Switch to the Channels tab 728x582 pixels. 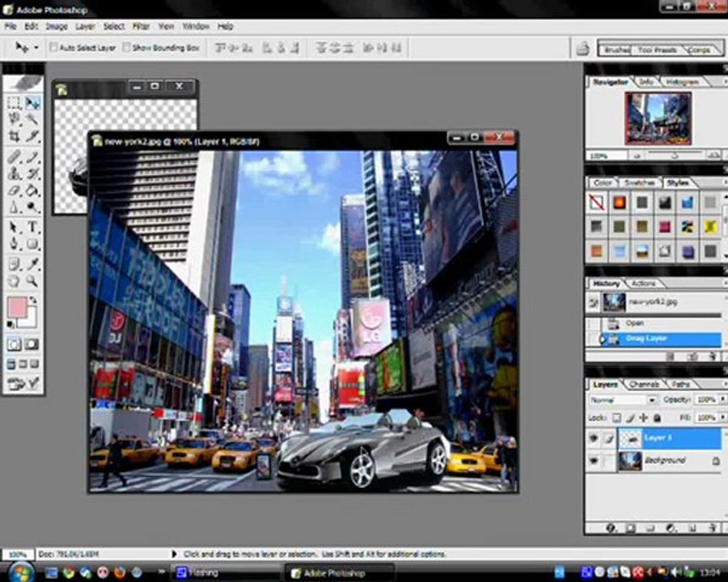644,384
